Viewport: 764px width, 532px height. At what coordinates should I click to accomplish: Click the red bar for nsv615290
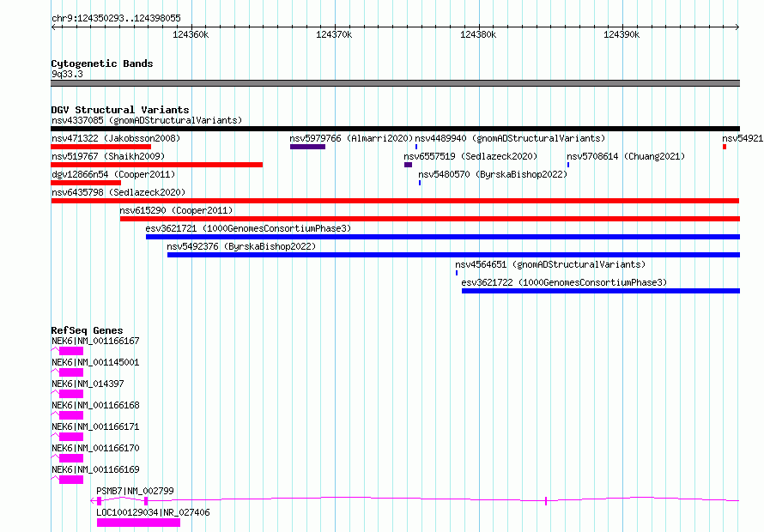(x=430, y=219)
